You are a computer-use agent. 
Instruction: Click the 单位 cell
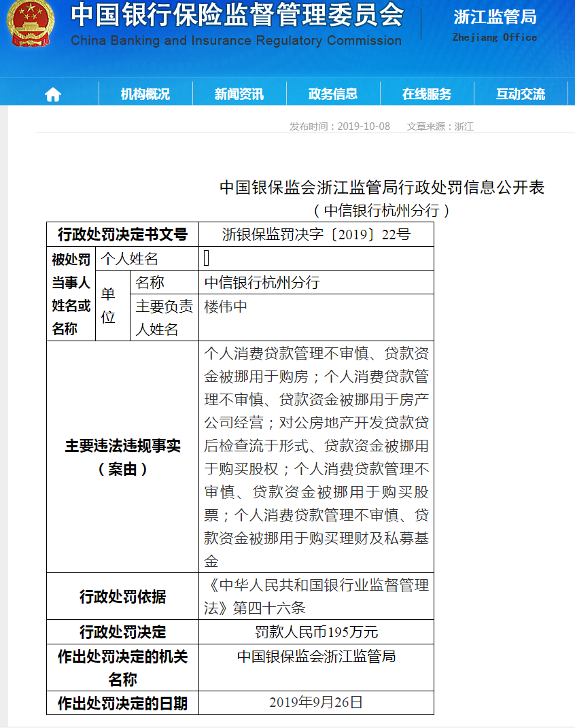113,305
